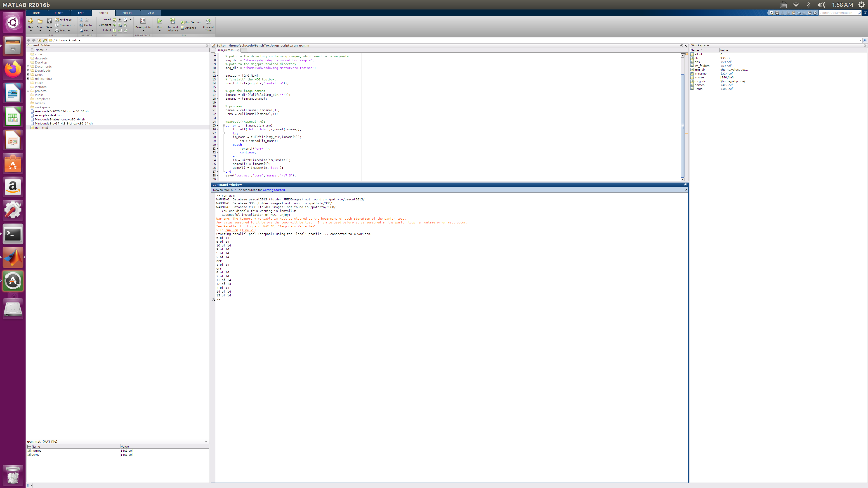This screenshot has width=868, height=488.
Task: Open Current Folder panel actions menu
Action: pos(207,45)
